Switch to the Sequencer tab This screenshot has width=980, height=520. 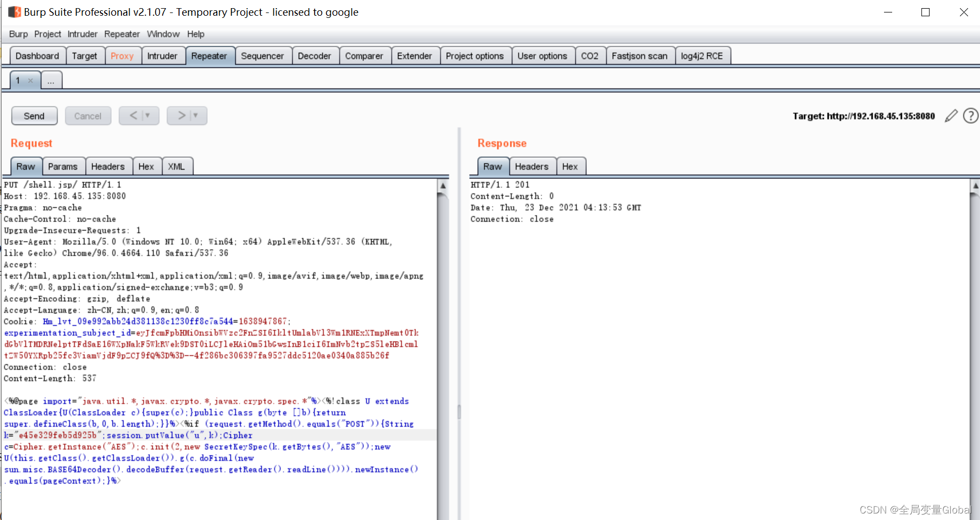[262, 56]
